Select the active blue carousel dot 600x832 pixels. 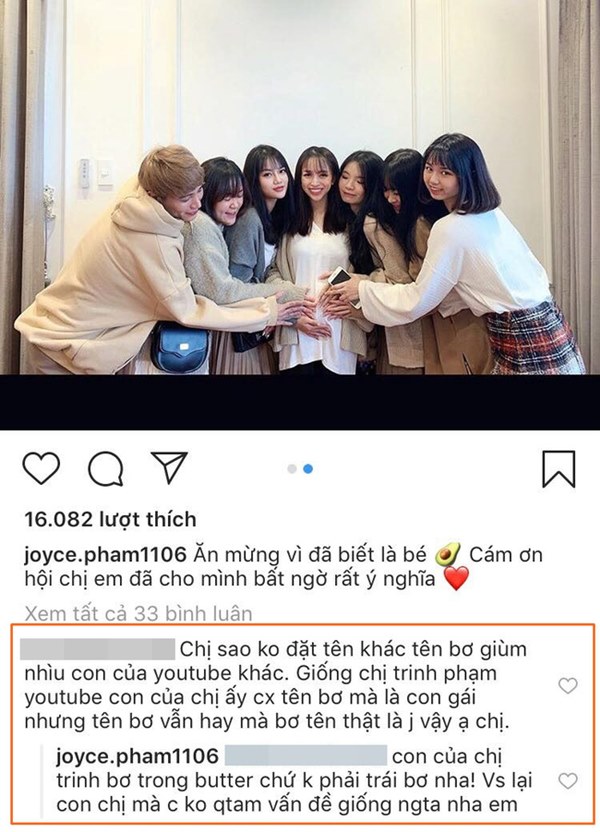[x=308, y=469]
